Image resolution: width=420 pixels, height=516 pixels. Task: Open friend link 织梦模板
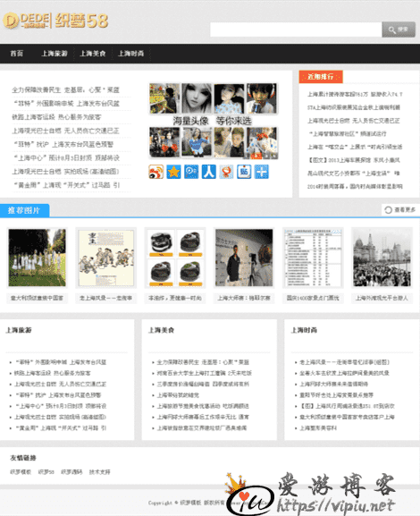(x=21, y=472)
